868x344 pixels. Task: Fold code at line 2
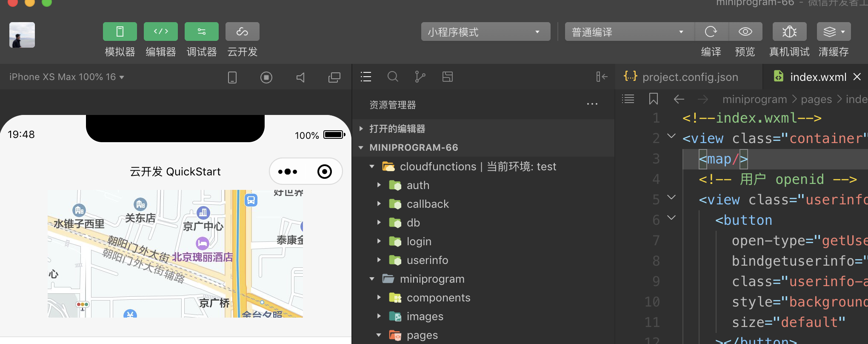click(671, 136)
